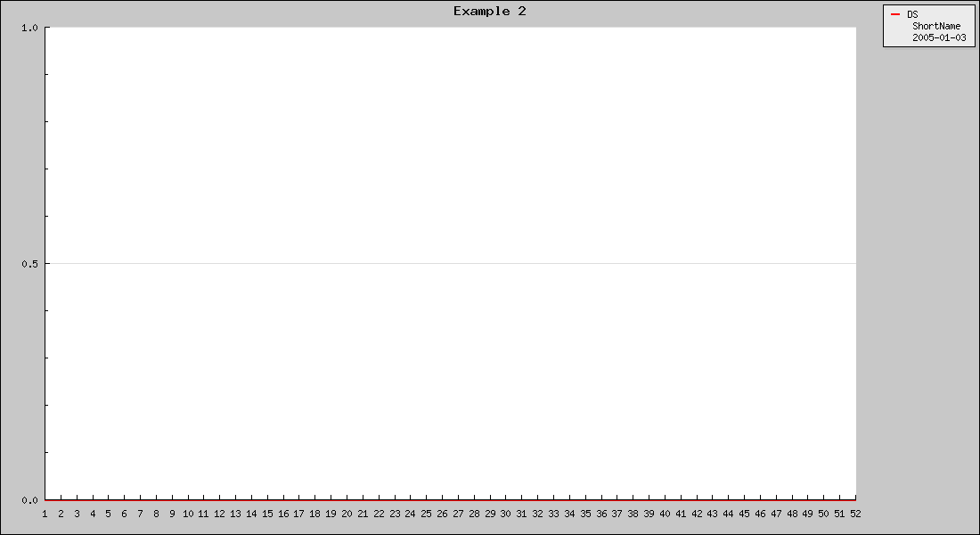Click x-axis label 43
Viewport: 980px width, 535px height.
(x=713, y=514)
